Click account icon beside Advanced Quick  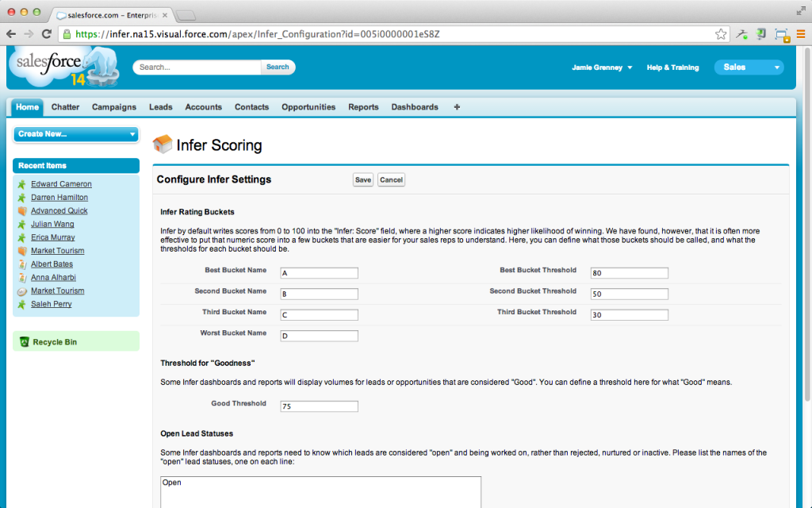(21, 211)
